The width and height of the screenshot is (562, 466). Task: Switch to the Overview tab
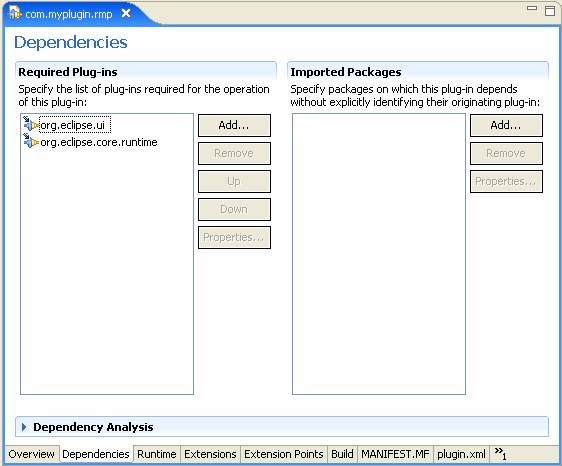coord(32,454)
